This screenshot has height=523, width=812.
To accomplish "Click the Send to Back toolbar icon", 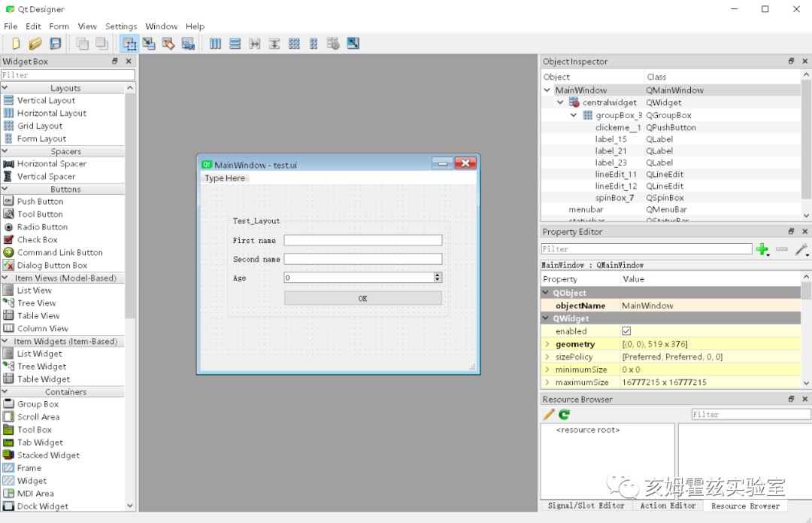I will tap(83, 44).
